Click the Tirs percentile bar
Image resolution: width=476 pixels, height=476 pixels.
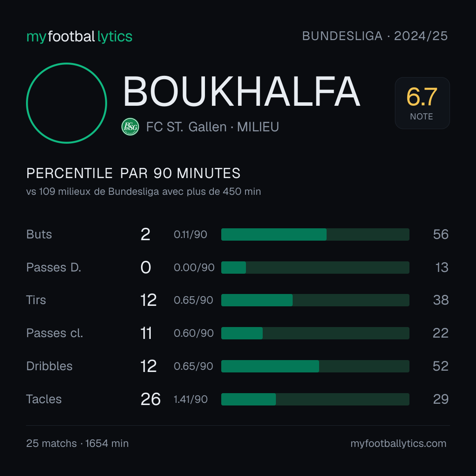click(x=315, y=300)
